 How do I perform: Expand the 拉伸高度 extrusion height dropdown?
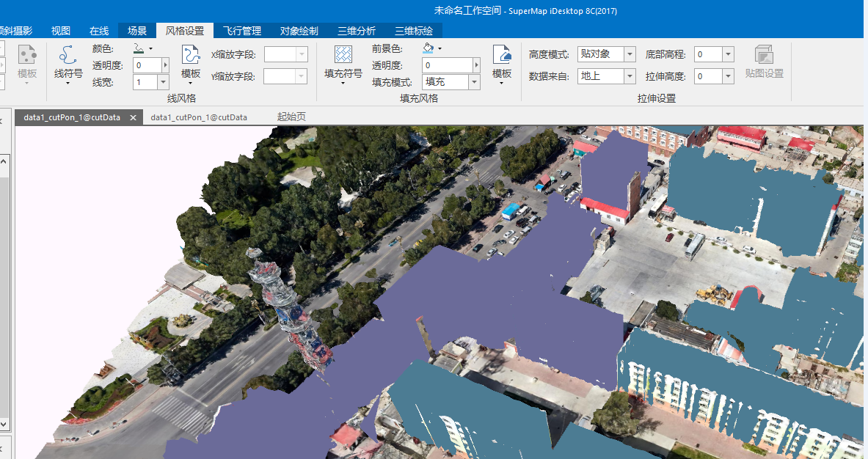(x=728, y=76)
